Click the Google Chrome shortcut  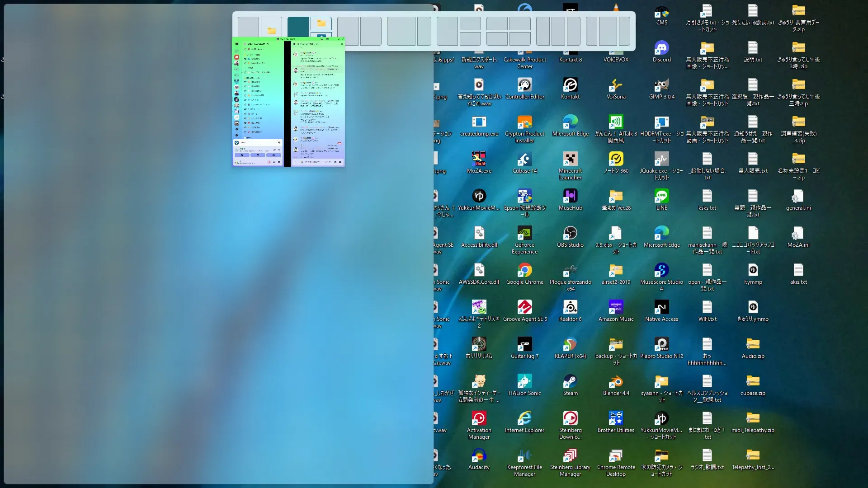point(524,271)
